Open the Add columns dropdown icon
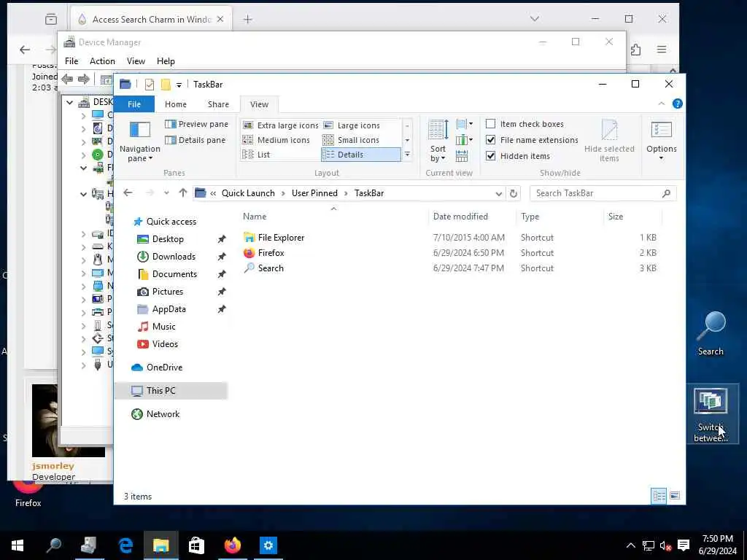This screenshot has height=560, width=747. click(x=464, y=140)
